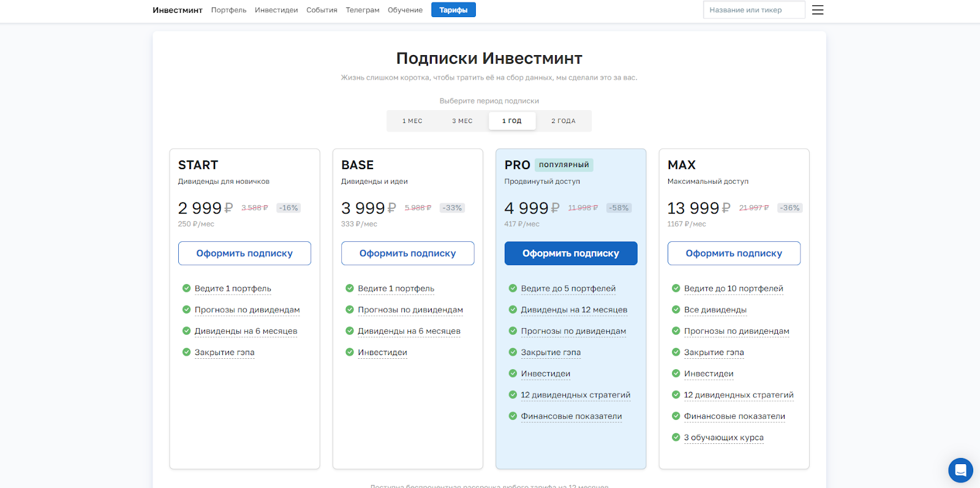The height and width of the screenshot is (488, 980).
Task: Click популярный badge on PRO plan
Action: pos(564,165)
